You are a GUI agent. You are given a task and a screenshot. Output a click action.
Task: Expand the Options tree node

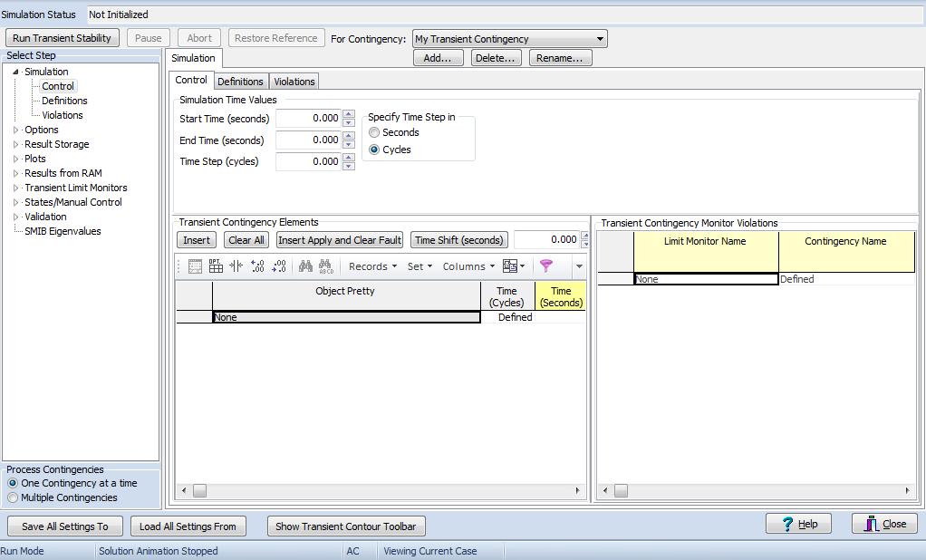pos(16,130)
